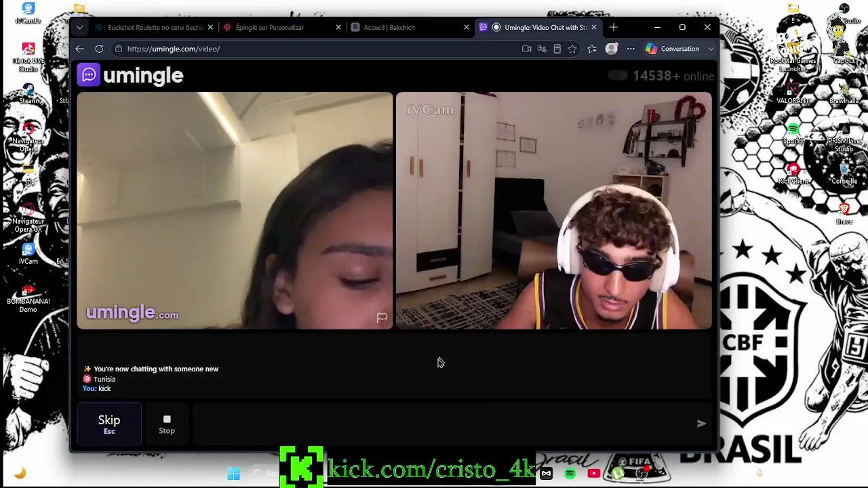Expand the Conversation dropdown arrow
The image size is (868, 488).
coord(711,49)
